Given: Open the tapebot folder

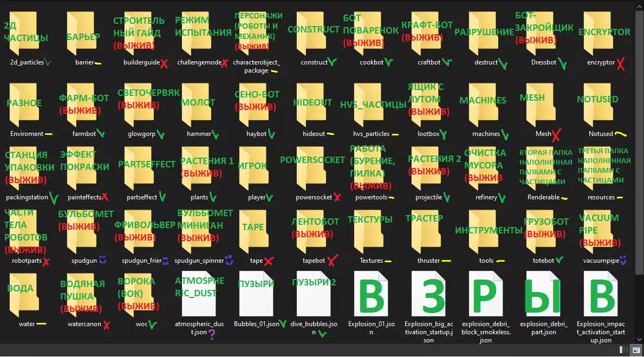Looking at the screenshot, I should point(313,232).
